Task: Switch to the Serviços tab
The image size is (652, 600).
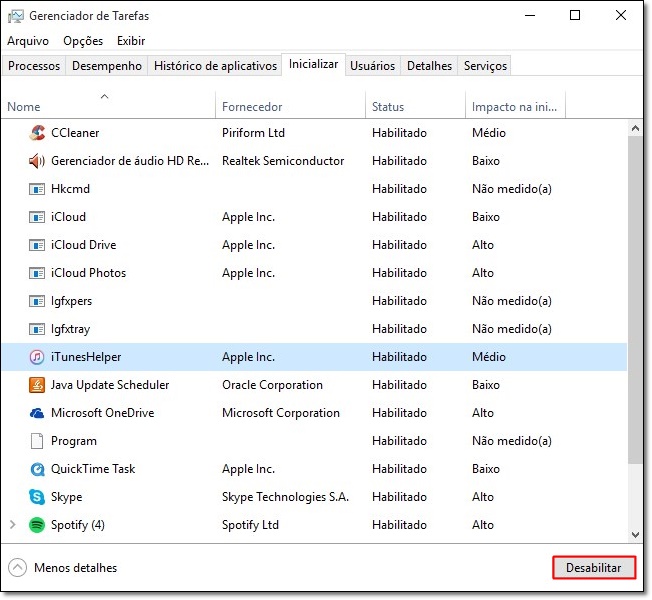Action: click(485, 66)
